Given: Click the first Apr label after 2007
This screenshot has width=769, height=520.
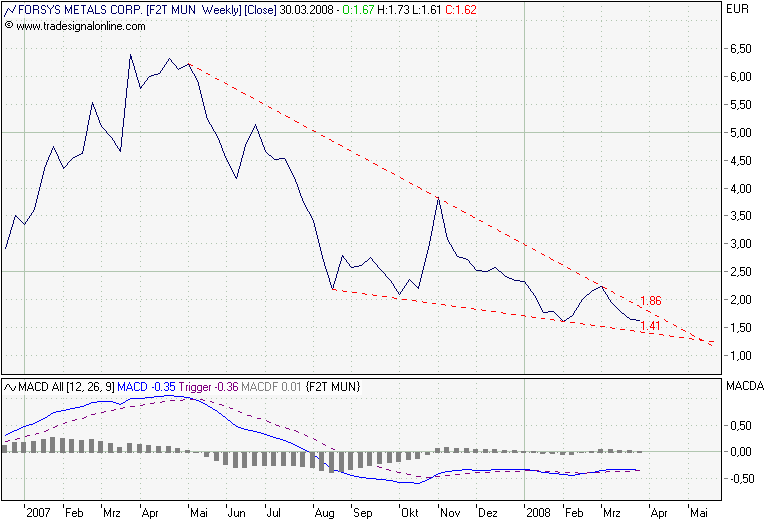Looking at the screenshot, I should point(150,513).
